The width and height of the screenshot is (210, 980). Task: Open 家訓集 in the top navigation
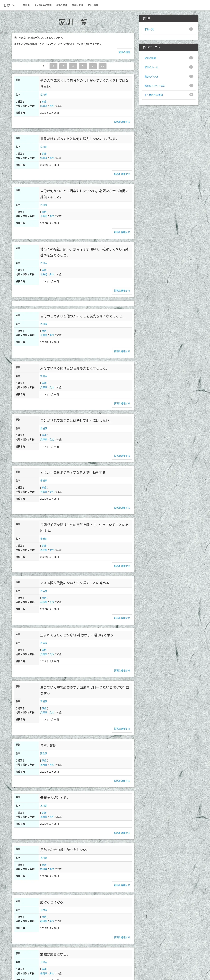click(26, 5)
